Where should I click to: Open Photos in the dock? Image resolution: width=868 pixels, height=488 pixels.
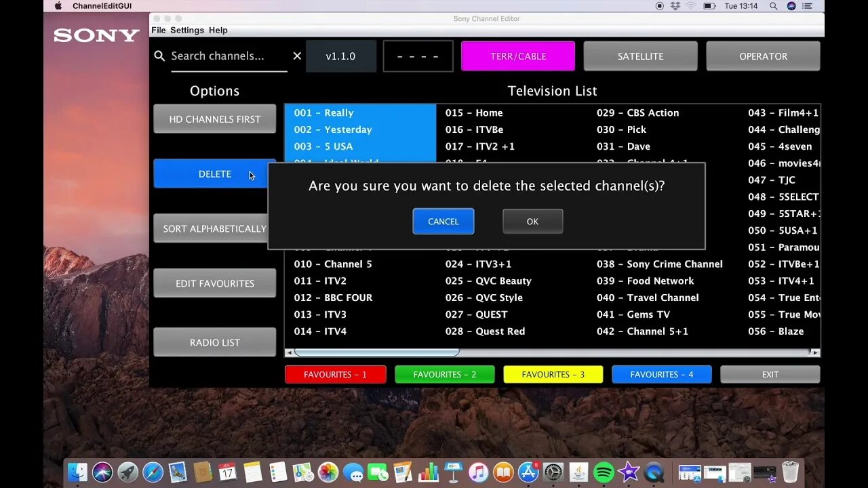328,472
